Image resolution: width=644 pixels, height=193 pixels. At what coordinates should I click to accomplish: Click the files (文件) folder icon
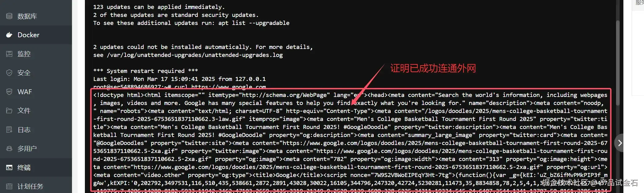tap(9, 111)
